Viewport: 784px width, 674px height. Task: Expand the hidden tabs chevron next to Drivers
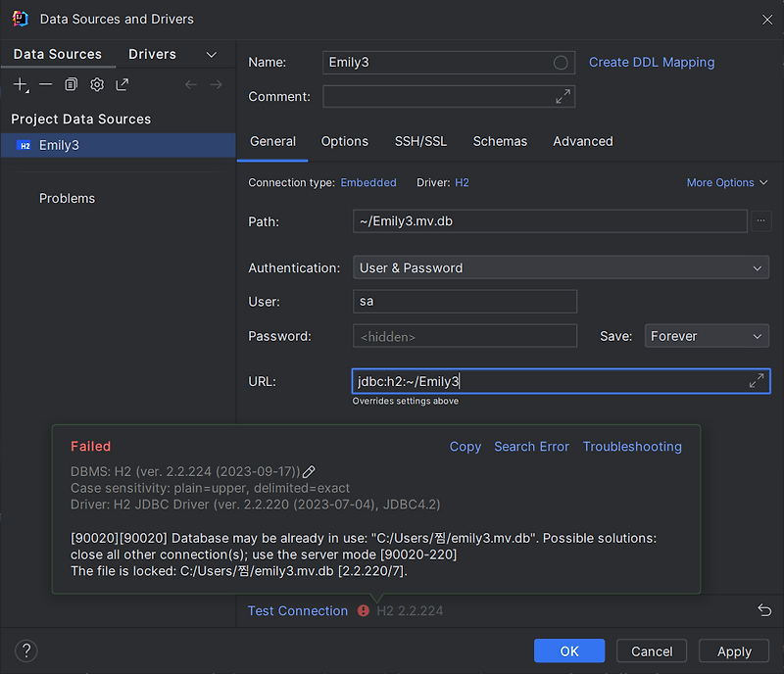pyautogui.click(x=212, y=55)
